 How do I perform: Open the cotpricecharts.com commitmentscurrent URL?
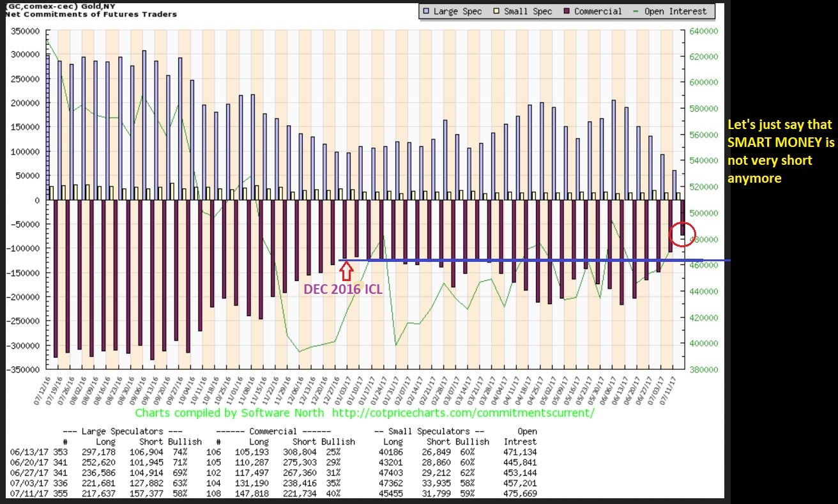[464, 413]
